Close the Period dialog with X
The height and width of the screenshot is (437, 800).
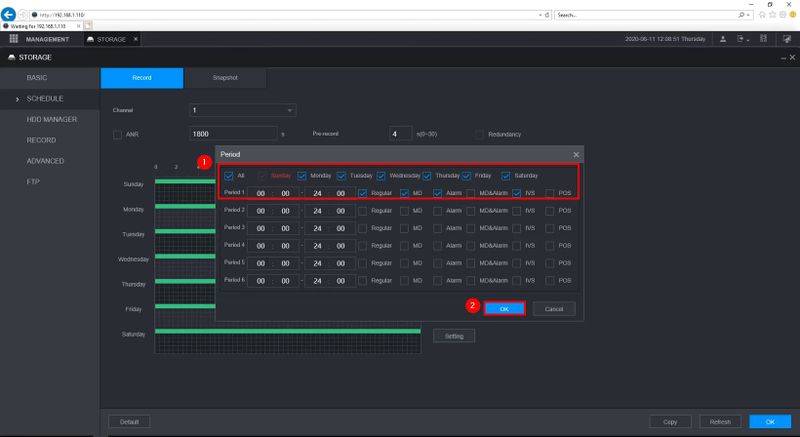coord(576,155)
